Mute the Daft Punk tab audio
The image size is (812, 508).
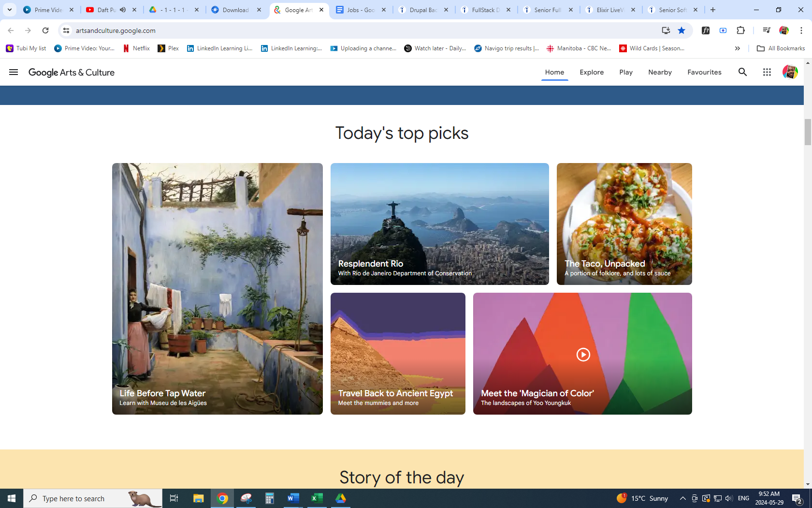pyautogui.click(x=123, y=10)
